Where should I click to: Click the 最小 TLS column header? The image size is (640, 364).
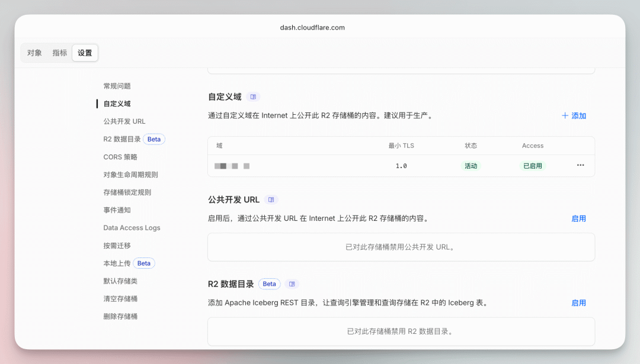pos(401,146)
